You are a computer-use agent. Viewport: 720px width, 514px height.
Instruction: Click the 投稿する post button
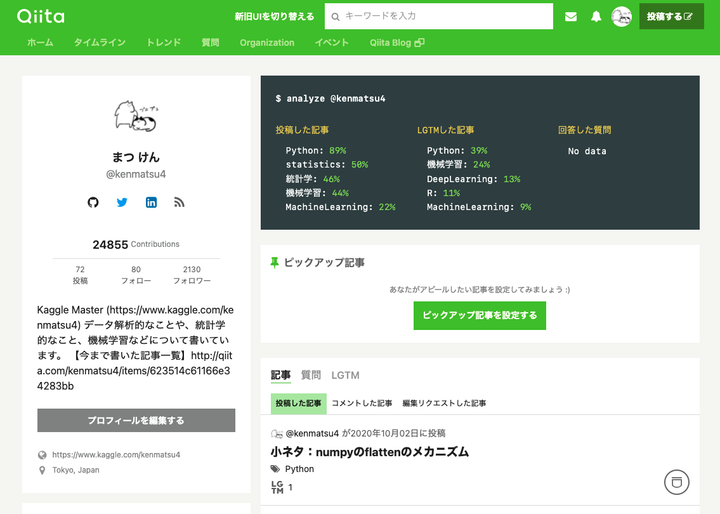coord(671,17)
